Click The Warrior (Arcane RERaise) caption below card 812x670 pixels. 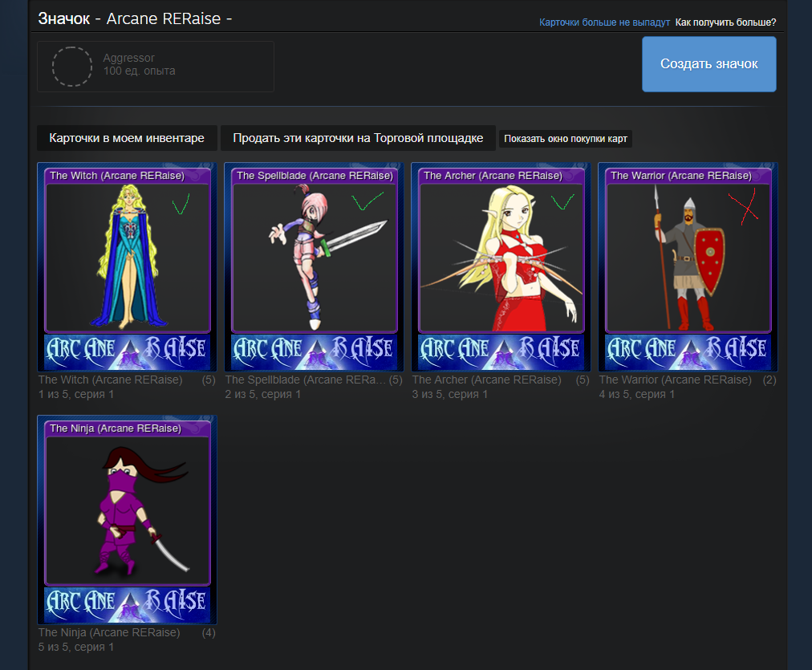pyautogui.click(x=676, y=380)
